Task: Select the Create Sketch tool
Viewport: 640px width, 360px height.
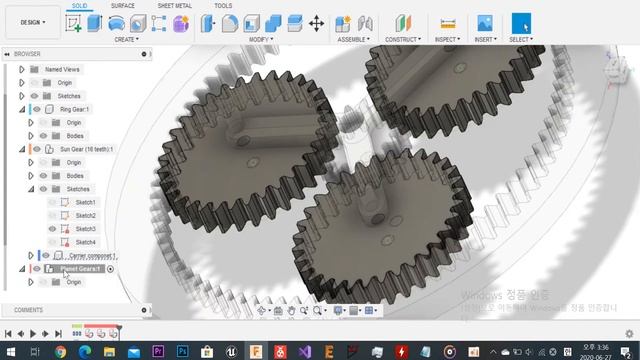Action: tap(73, 23)
